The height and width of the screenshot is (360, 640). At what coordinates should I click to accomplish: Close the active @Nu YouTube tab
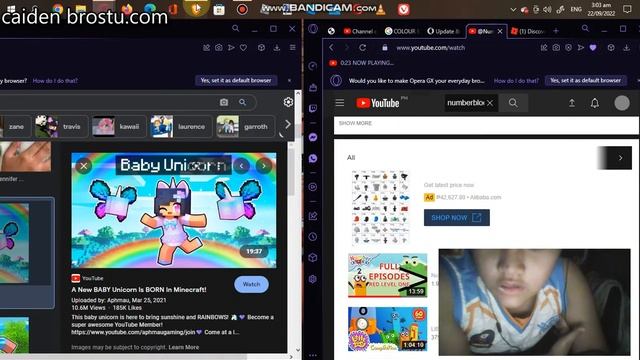[500, 31]
